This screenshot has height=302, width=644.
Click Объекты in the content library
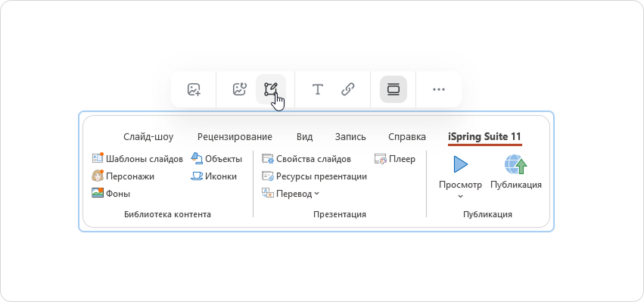click(216, 159)
